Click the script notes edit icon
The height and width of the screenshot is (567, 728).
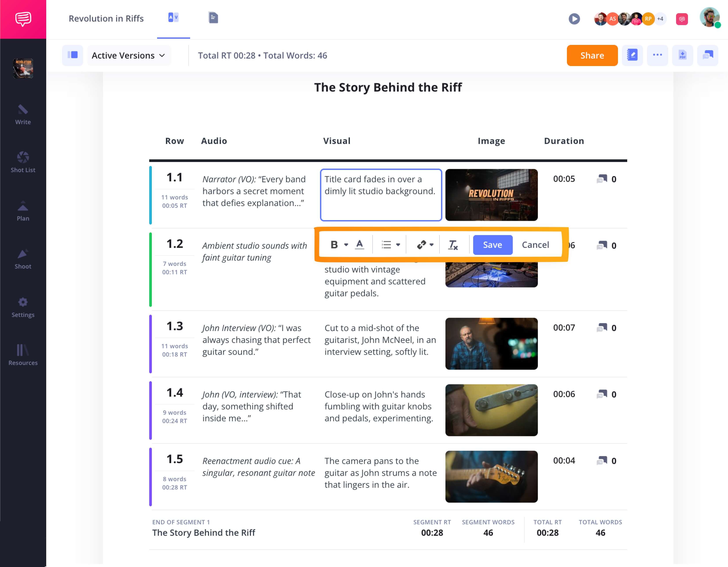pyautogui.click(x=632, y=55)
